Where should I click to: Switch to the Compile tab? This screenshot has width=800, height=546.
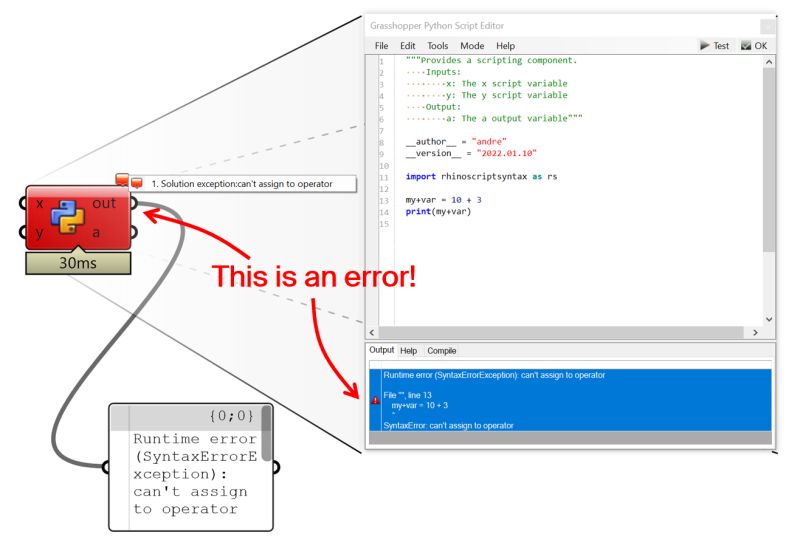(441, 351)
